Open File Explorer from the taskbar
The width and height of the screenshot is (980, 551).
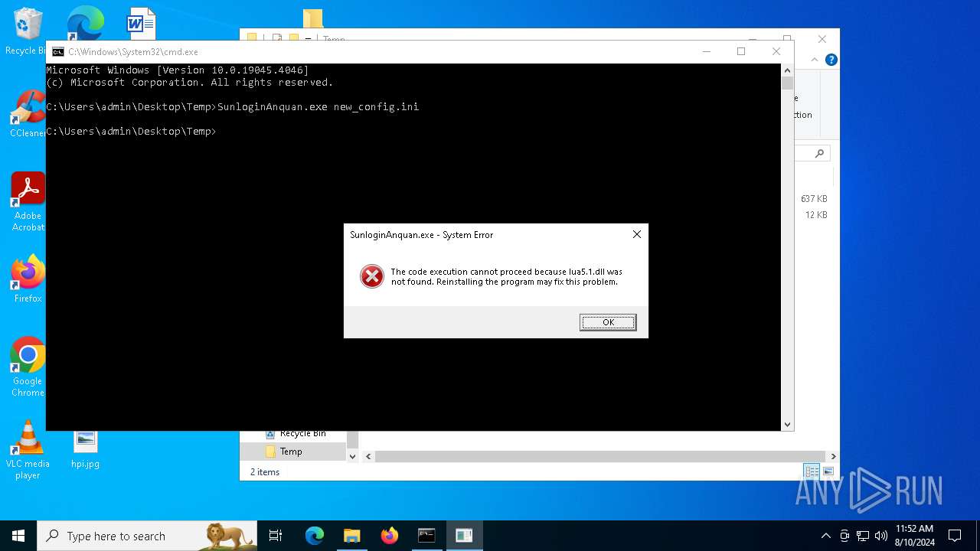pyautogui.click(x=351, y=536)
